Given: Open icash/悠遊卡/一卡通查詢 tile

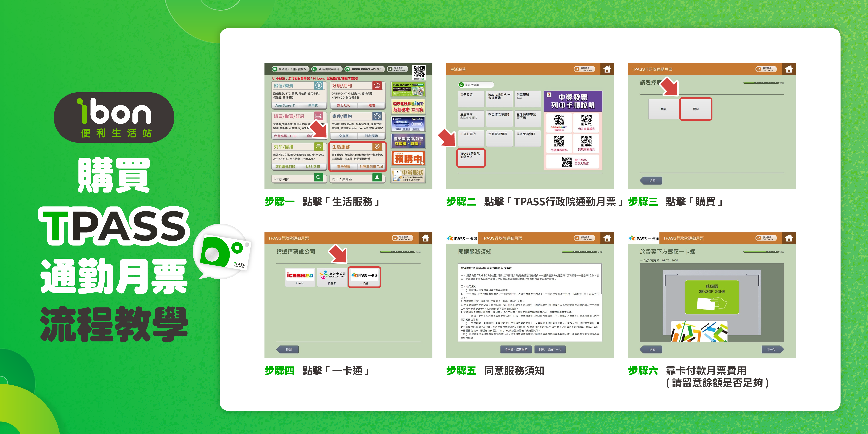Looking at the screenshot, I should (x=499, y=99).
